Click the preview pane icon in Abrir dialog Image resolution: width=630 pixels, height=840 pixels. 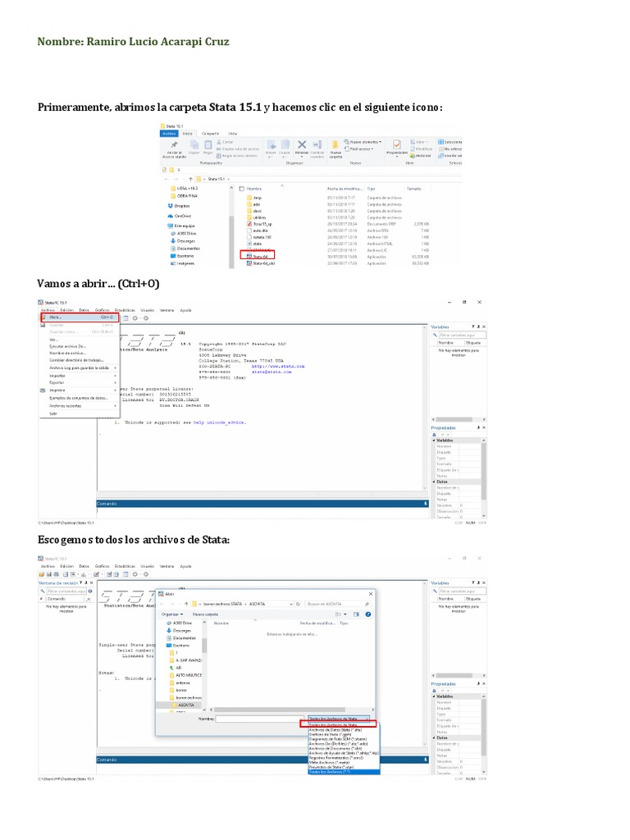click(356, 614)
